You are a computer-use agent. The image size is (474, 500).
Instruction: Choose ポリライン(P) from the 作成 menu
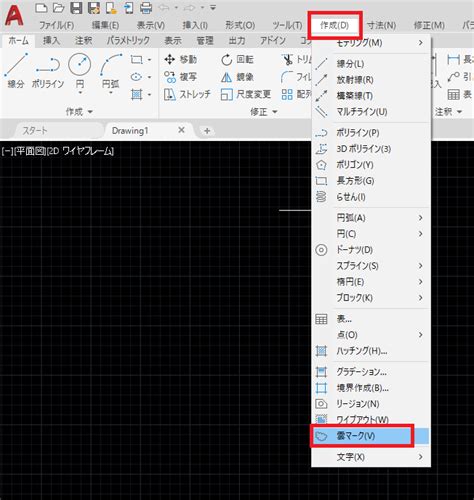[371, 133]
